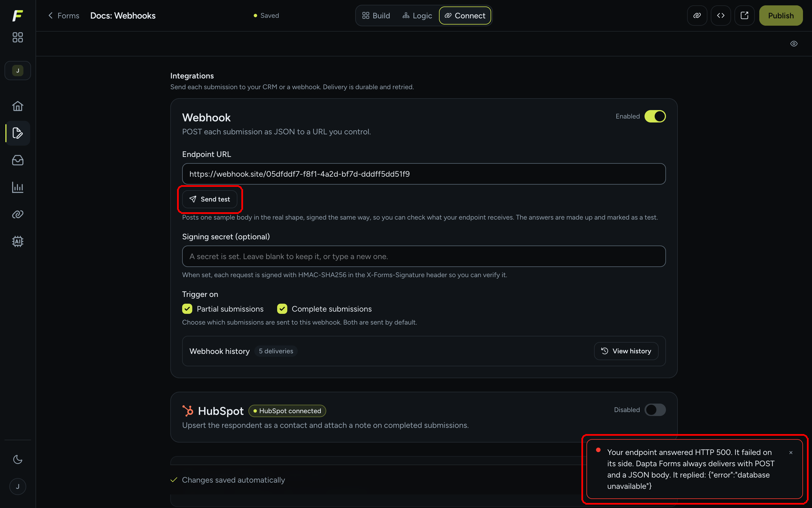Go to Home in the sidebar
Image resolution: width=812 pixels, height=508 pixels.
(x=17, y=106)
